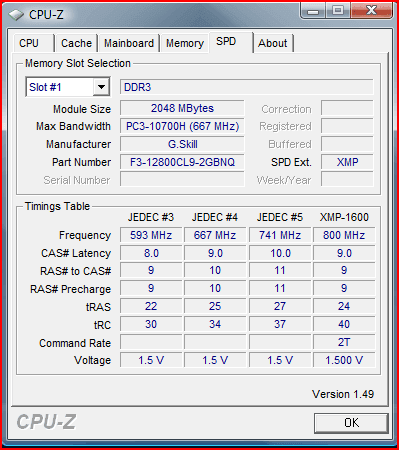
Task: Click JEDEC #3 tRAS value 22
Action: click(151, 306)
